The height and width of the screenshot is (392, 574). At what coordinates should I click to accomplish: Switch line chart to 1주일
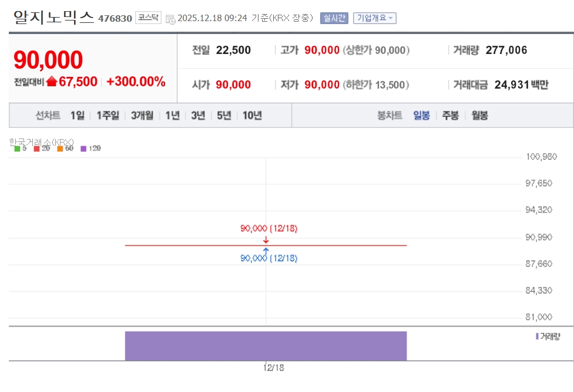[108, 116]
